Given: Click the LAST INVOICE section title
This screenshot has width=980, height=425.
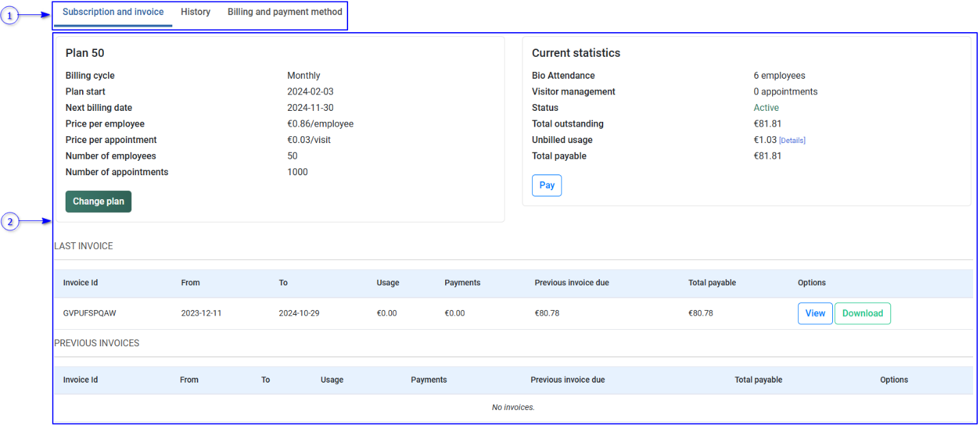Looking at the screenshot, I should pos(83,246).
